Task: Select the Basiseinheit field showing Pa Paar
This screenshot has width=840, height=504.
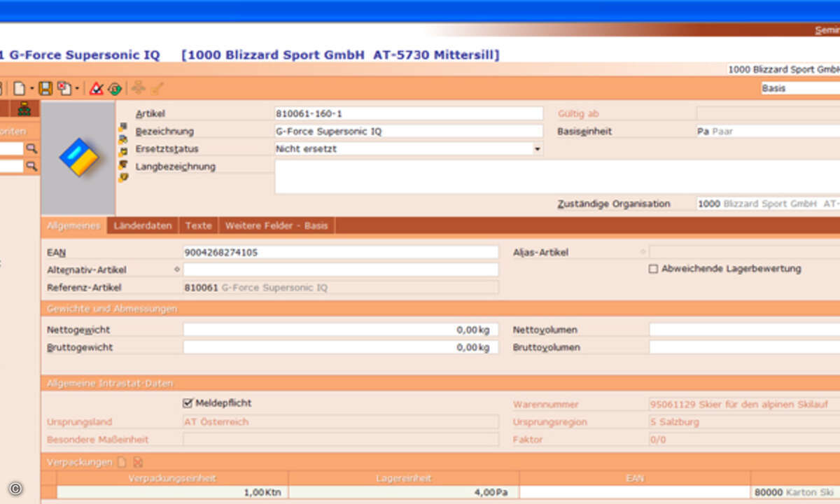Action: (x=768, y=131)
